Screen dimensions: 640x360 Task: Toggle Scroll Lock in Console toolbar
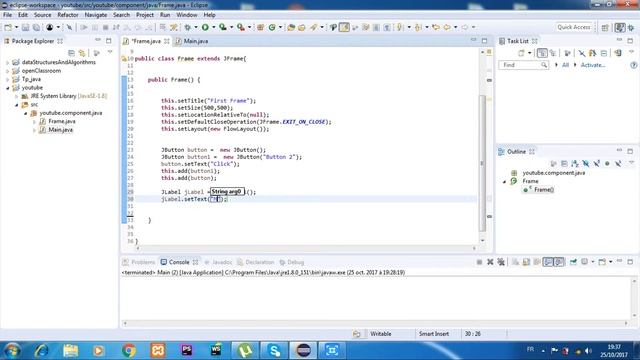526,262
